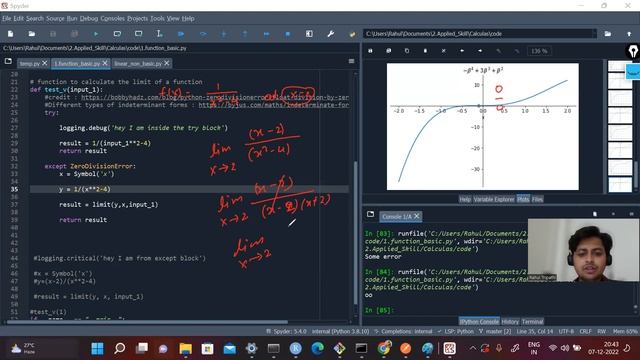Remove all plots X icon
This screenshot has height=360, width=640.
(444, 51)
